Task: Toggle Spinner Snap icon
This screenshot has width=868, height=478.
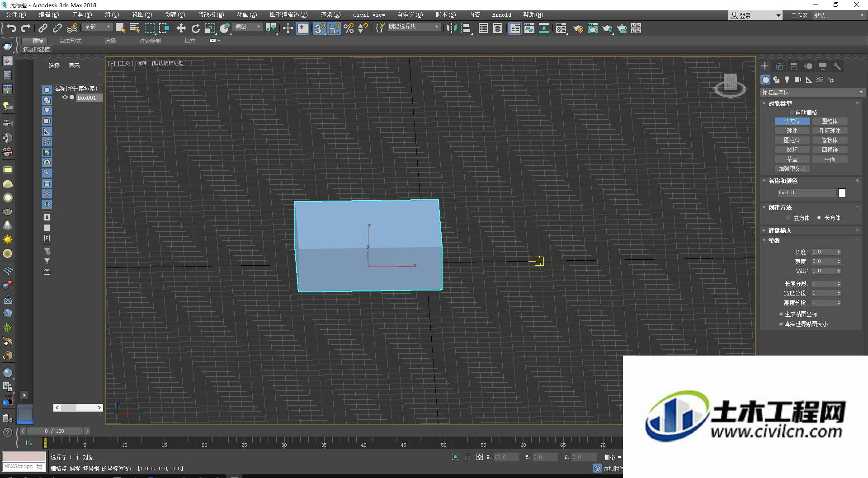Action: click(x=363, y=28)
